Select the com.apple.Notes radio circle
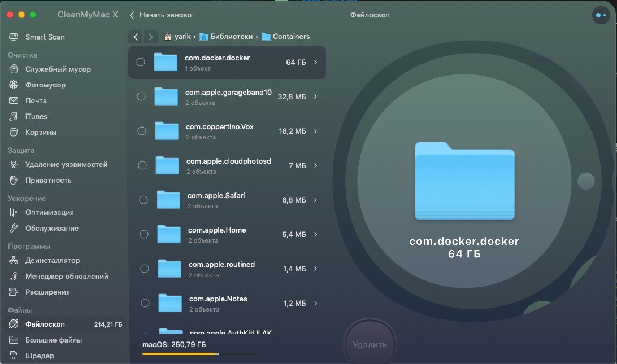This screenshot has width=617, height=364. point(145,303)
